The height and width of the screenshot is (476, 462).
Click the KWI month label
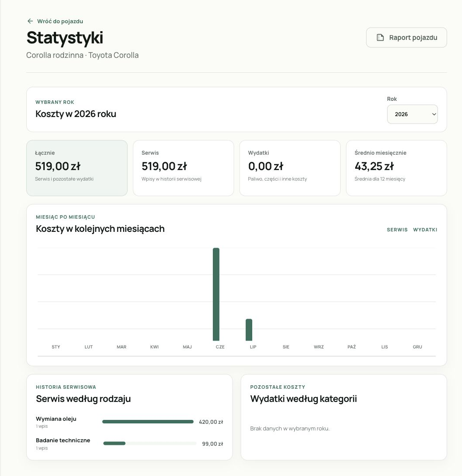[x=155, y=347]
